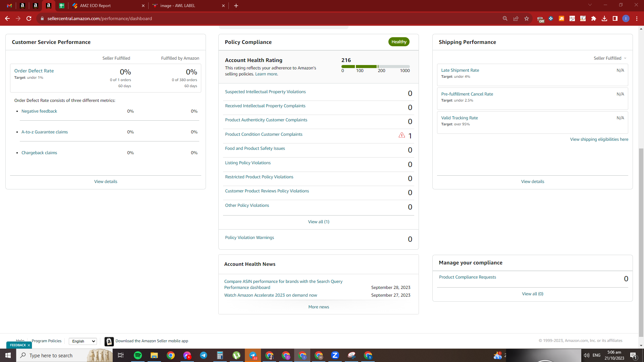Switch to the AMZ EOD Report tab
The image size is (644, 362).
tap(108, 6)
